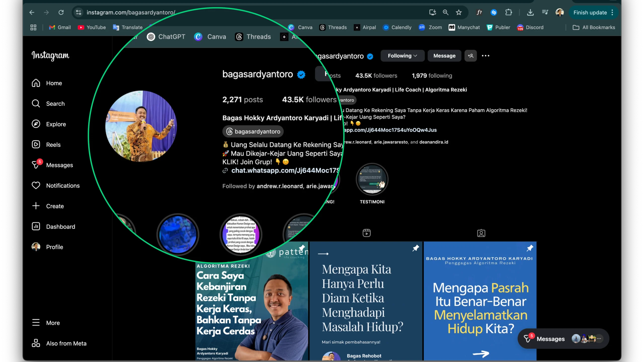
Task: Click the Message button on the profile
Action: [444, 56]
